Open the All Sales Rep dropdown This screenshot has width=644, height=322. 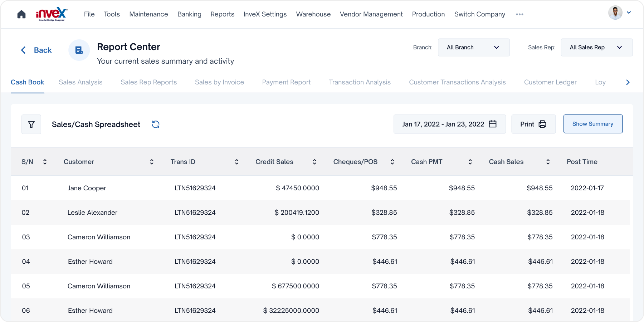[596, 48]
